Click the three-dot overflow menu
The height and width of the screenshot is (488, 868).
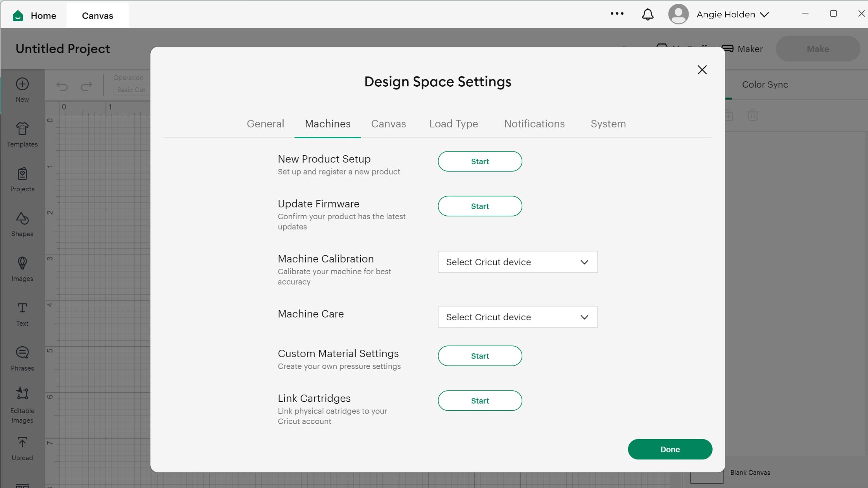tap(617, 14)
